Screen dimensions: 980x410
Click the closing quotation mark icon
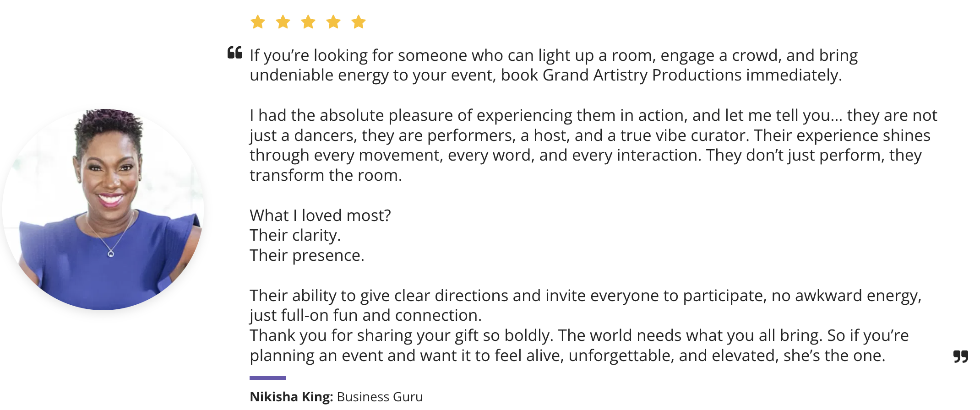[960, 356]
